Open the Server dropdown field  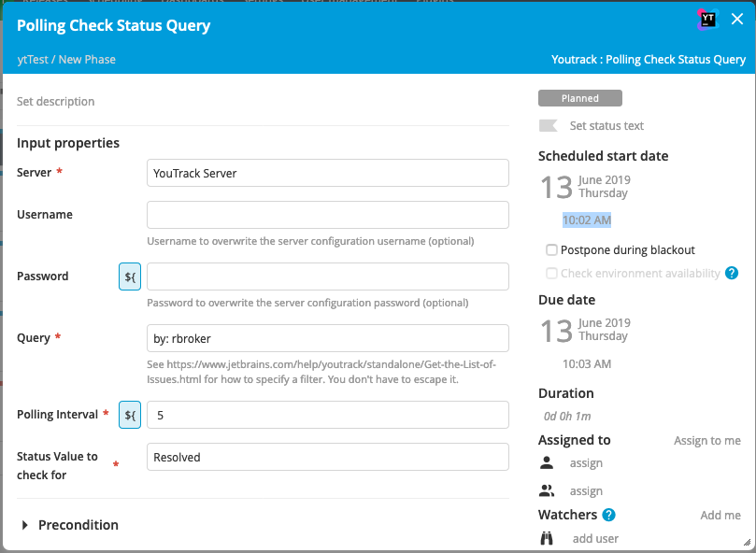[x=328, y=173]
